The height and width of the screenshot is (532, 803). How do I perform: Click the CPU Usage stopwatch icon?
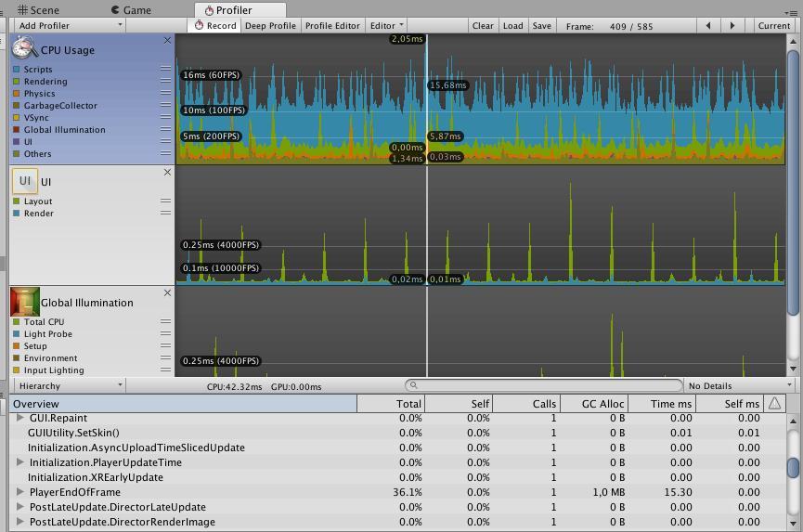[24, 47]
